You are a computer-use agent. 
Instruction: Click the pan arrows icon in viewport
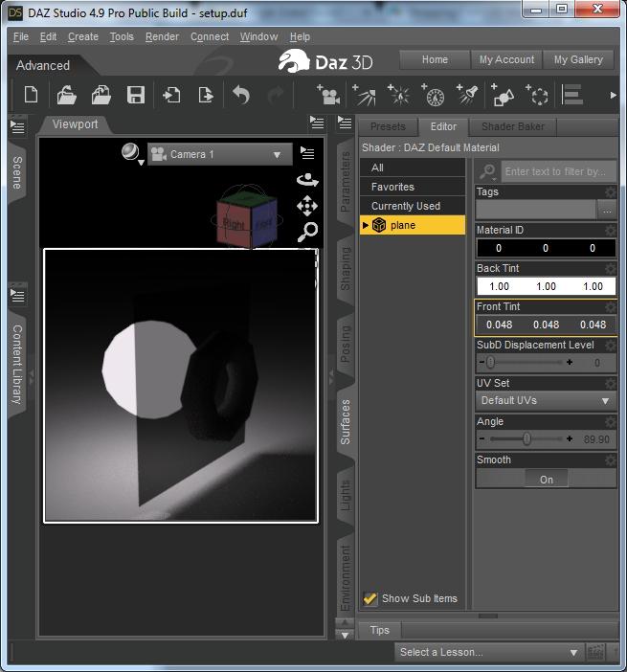(307, 206)
